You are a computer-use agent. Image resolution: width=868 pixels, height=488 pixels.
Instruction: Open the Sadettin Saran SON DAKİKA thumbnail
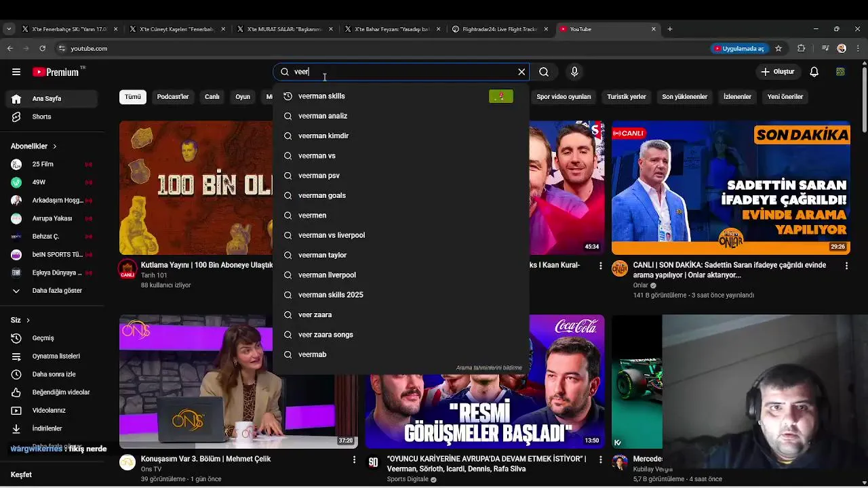pyautogui.click(x=730, y=188)
